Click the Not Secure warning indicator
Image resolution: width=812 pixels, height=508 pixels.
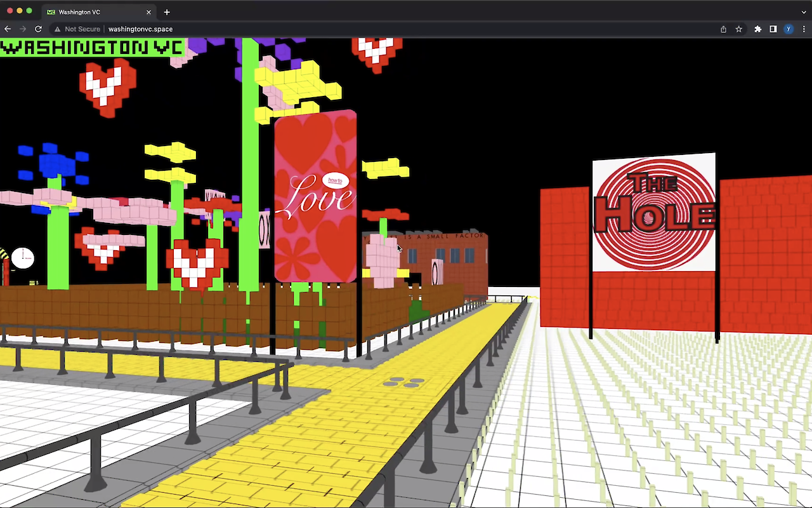[77, 29]
